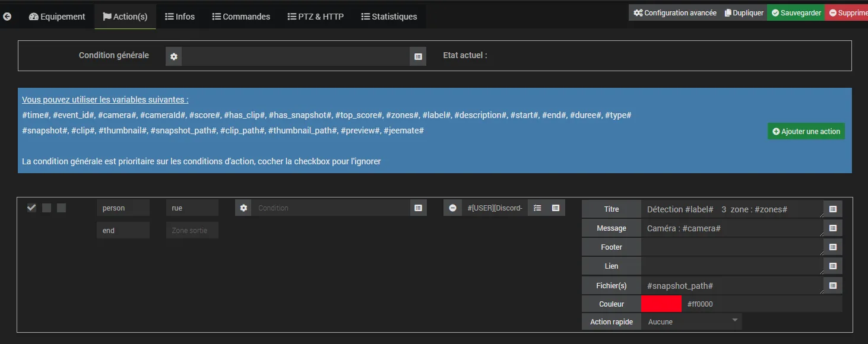Click the 'end' type field
Viewport: 868px width, 344px height.
click(x=123, y=230)
